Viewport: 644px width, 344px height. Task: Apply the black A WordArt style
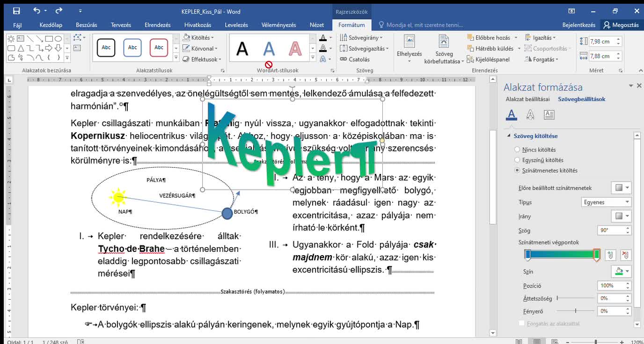(x=242, y=49)
